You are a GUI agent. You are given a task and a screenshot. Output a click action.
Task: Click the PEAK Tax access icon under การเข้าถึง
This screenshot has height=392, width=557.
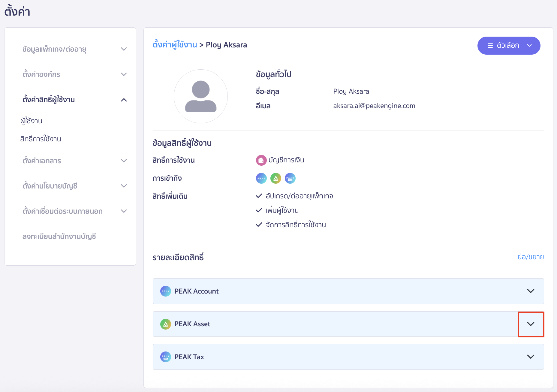[290, 178]
